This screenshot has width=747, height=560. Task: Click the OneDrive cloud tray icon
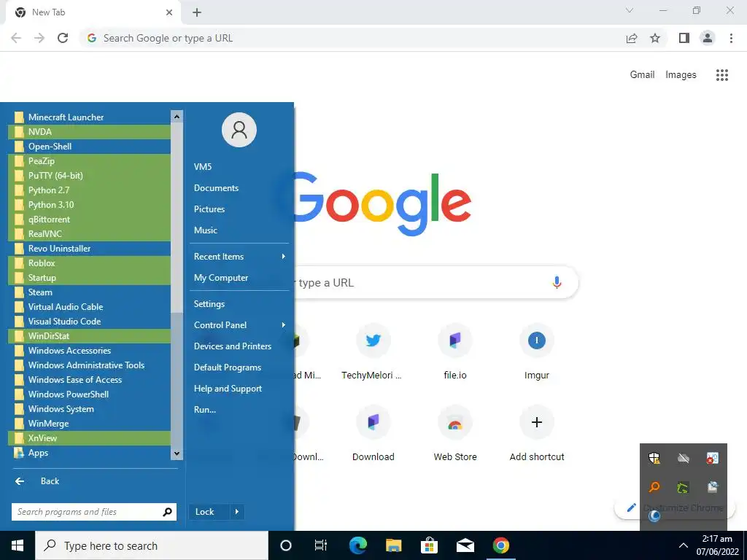[x=683, y=458]
